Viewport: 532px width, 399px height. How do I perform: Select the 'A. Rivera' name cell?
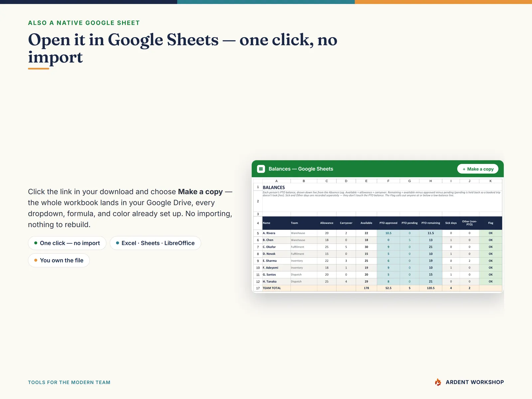tap(276, 233)
